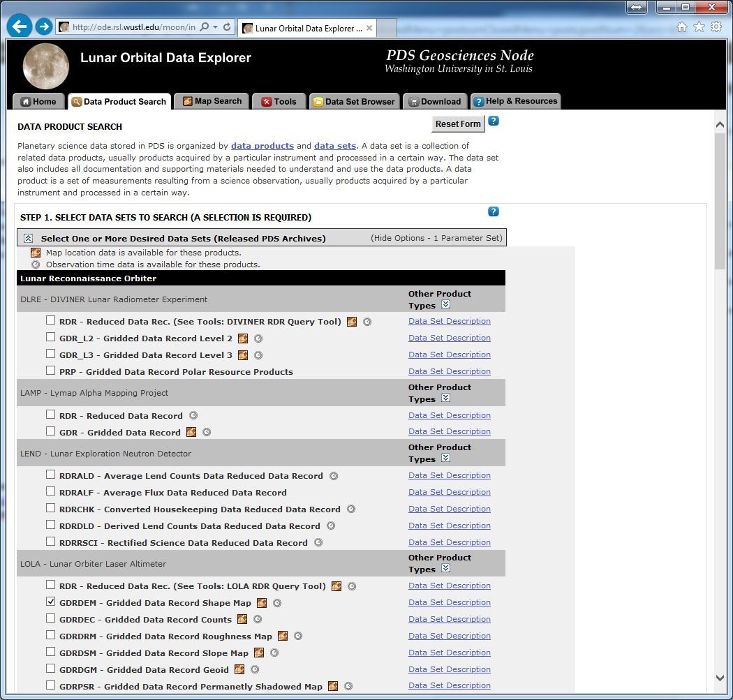Click map icon beside GDRDEM row
Viewport: 733px width, 700px height.
pos(262,603)
